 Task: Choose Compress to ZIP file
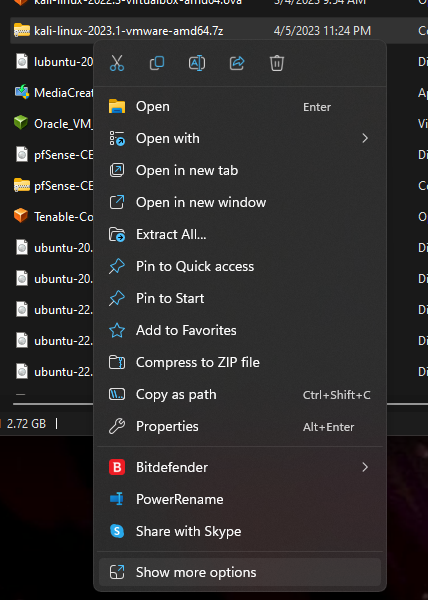click(x=240, y=362)
